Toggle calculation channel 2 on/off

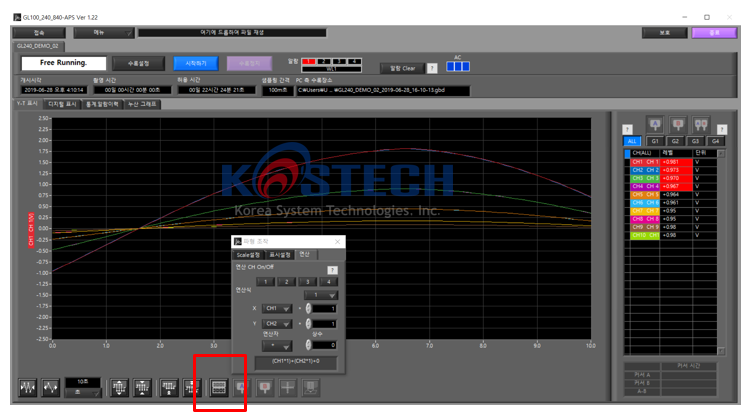coord(286,282)
